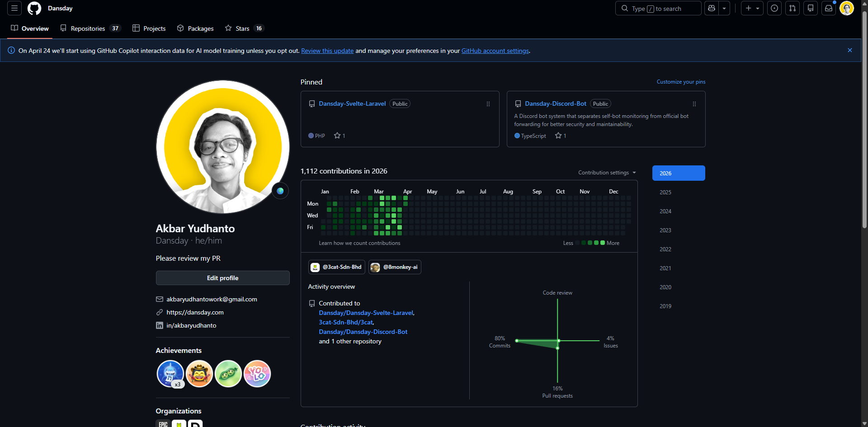Open the Create new plus dropdown
868x427 pixels.
pyautogui.click(x=752, y=8)
